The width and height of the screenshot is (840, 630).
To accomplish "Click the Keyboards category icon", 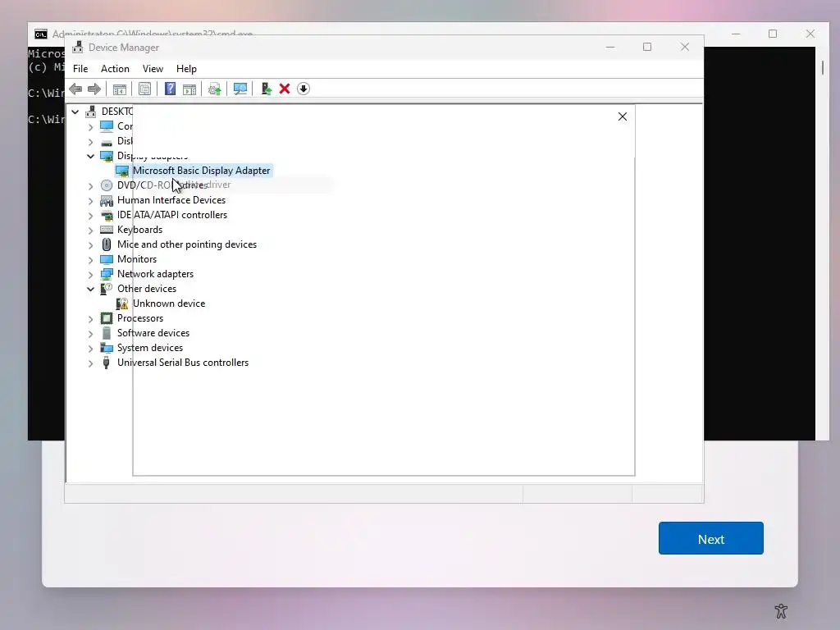I will coord(107,230).
